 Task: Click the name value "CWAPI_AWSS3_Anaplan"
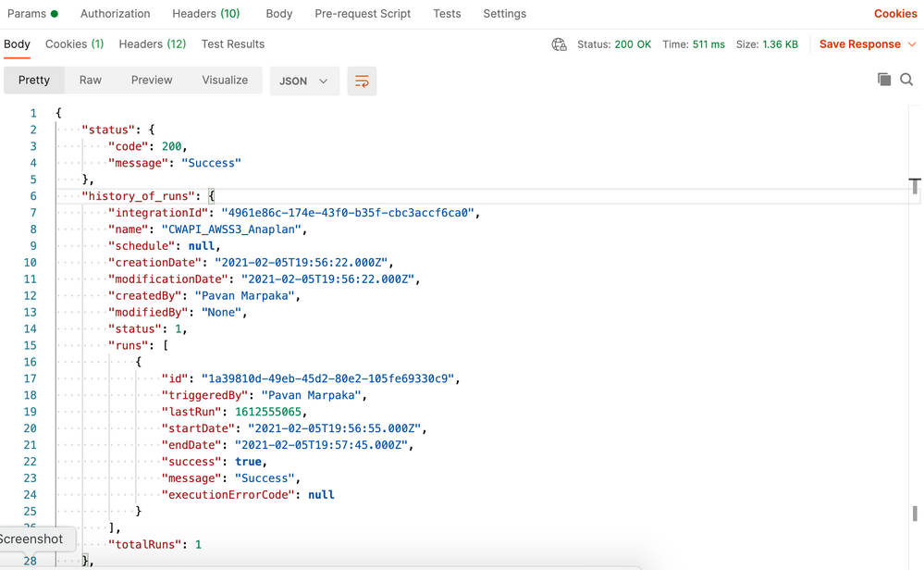tap(231, 229)
